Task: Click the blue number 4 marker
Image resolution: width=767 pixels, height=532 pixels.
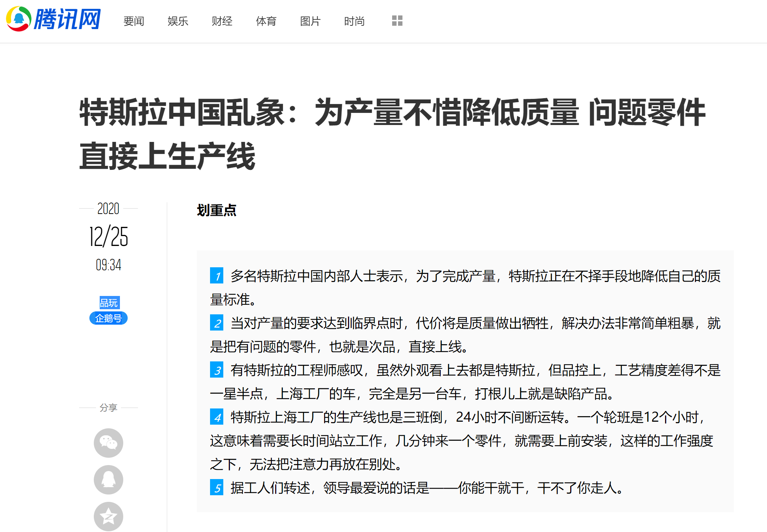Action: [217, 417]
